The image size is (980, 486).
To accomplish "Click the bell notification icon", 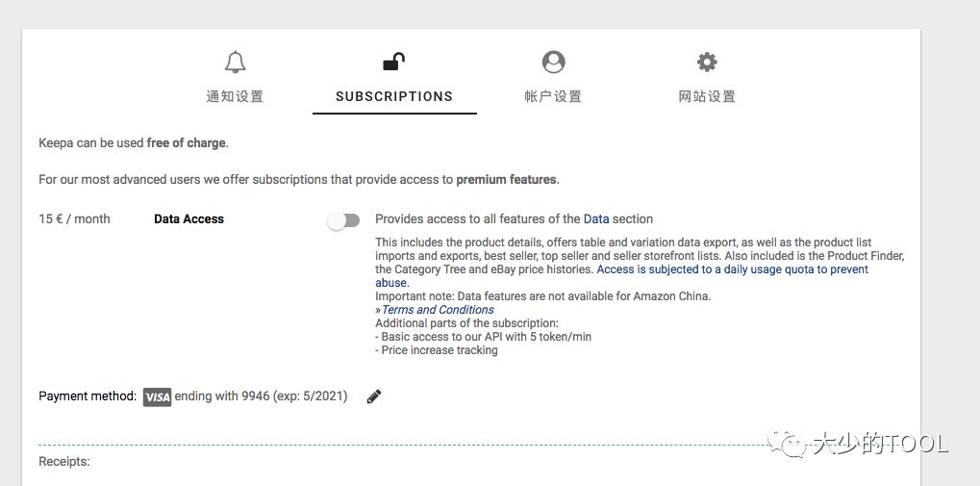I will tap(235, 63).
